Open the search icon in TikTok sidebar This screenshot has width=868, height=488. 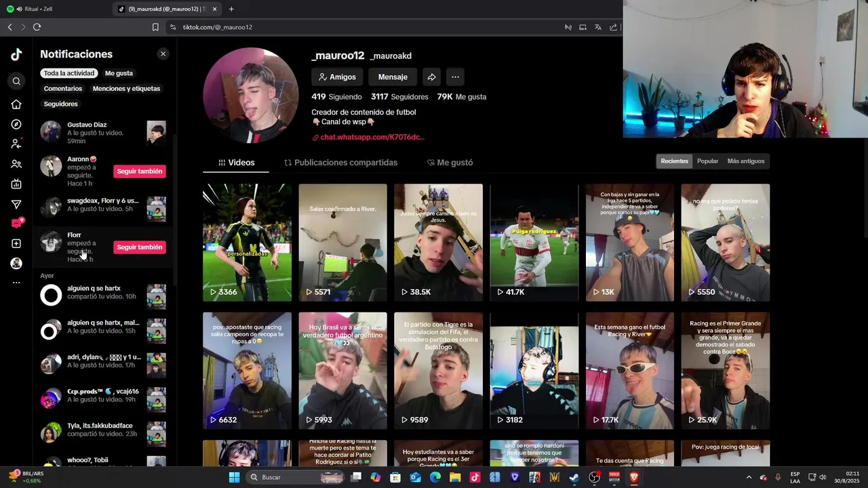point(16,81)
